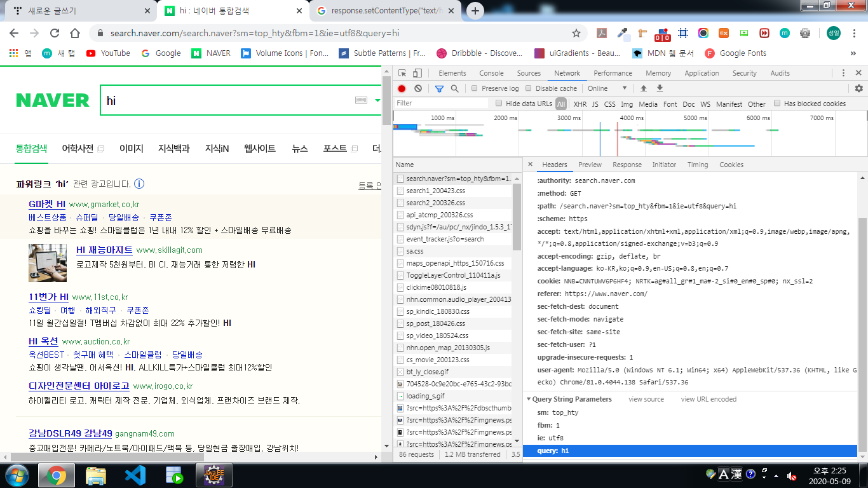The width and height of the screenshot is (868, 488).
Task: Click the NAVER logo
Action: pyautogui.click(x=53, y=100)
